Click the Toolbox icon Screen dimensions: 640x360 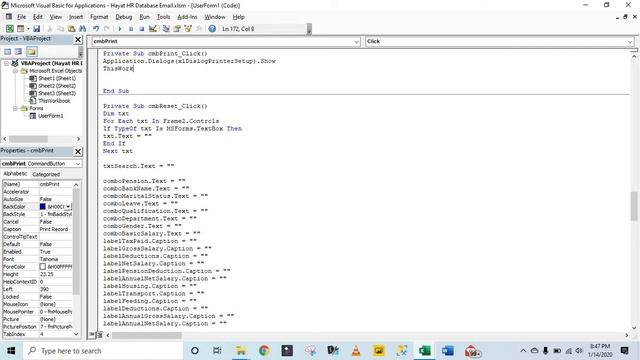click(199, 29)
